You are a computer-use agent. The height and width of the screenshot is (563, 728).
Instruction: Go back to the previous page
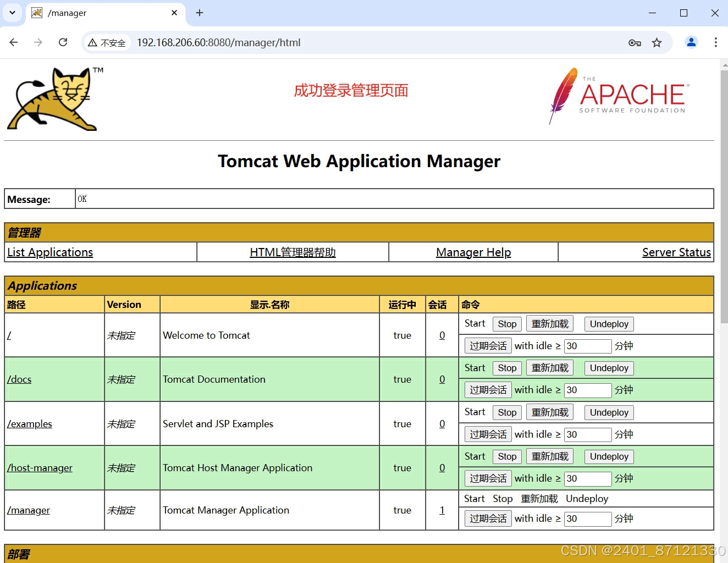(x=14, y=42)
